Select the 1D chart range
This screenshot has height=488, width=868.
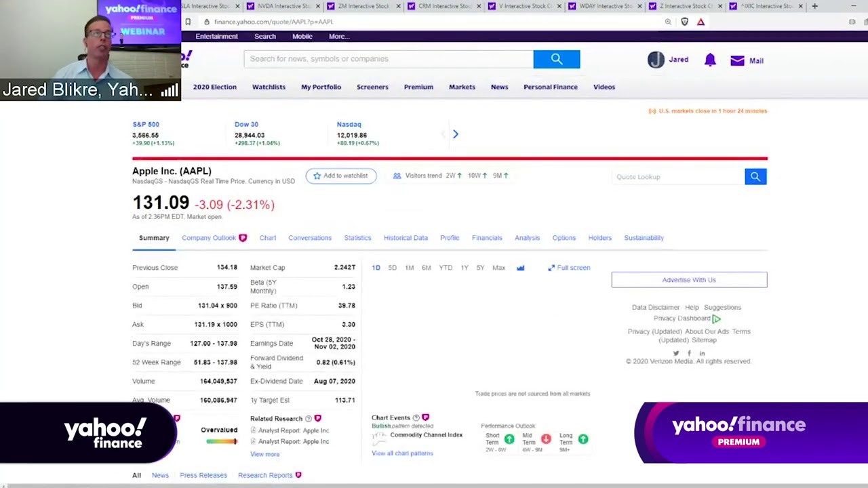376,268
